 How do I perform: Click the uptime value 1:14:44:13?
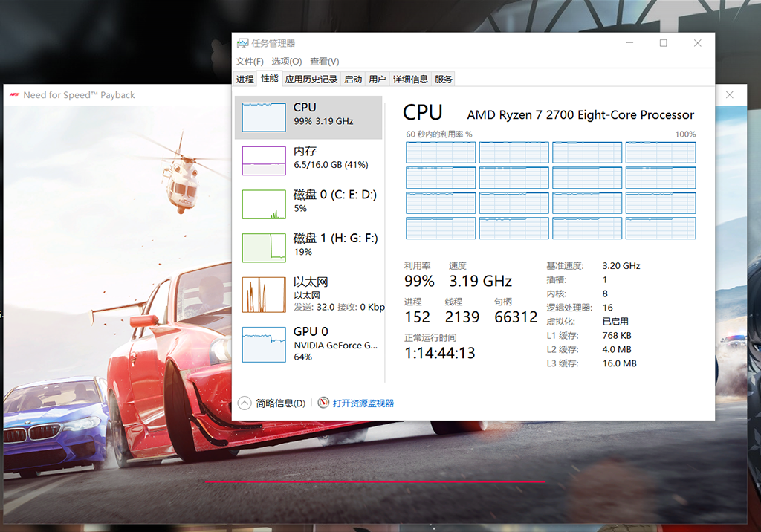pos(440,353)
